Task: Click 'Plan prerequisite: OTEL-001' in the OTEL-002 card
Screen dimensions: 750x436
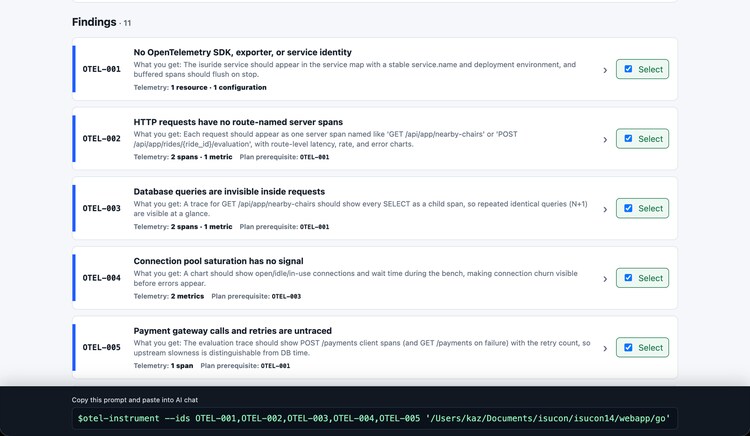Action: click(x=284, y=157)
